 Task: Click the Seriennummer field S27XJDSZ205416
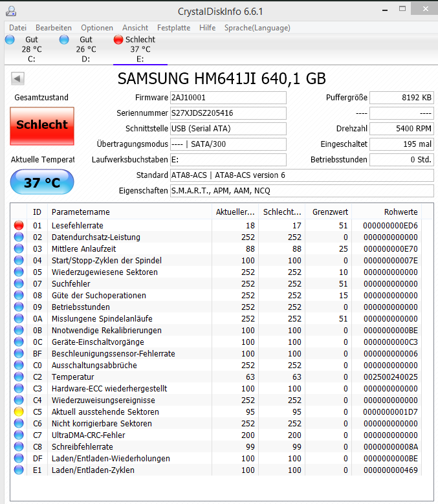[228, 113]
